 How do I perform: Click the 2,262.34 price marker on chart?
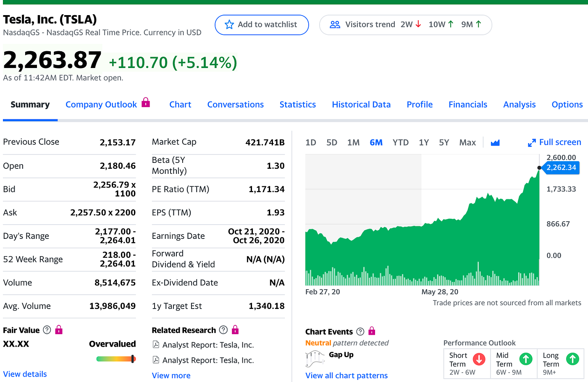click(561, 167)
